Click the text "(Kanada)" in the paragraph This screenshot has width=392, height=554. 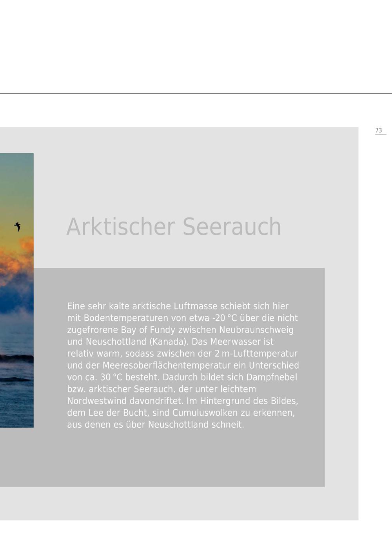click(169, 342)
